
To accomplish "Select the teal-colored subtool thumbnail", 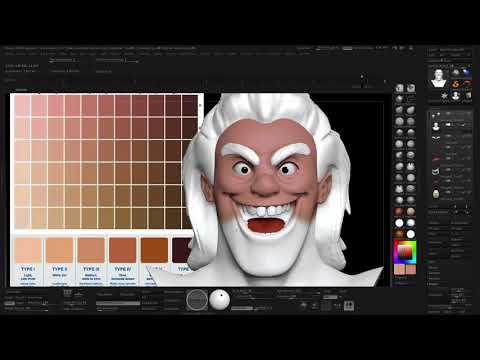I will pyautogui.click(x=436, y=171).
